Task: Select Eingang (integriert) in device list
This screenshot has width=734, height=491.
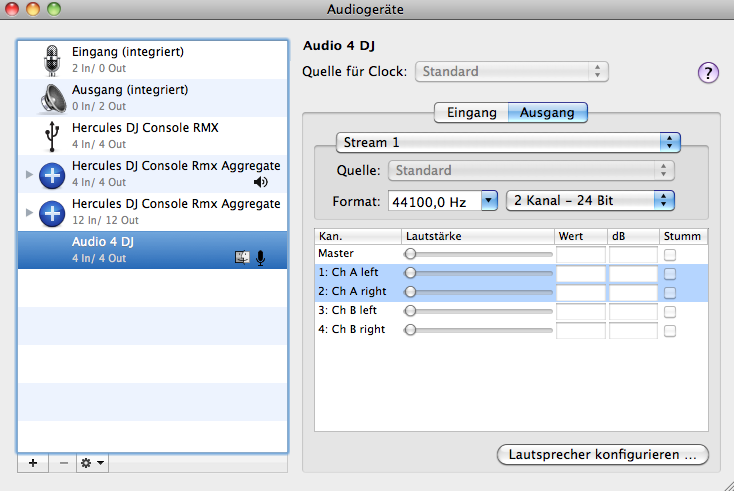Action: click(153, 60)
